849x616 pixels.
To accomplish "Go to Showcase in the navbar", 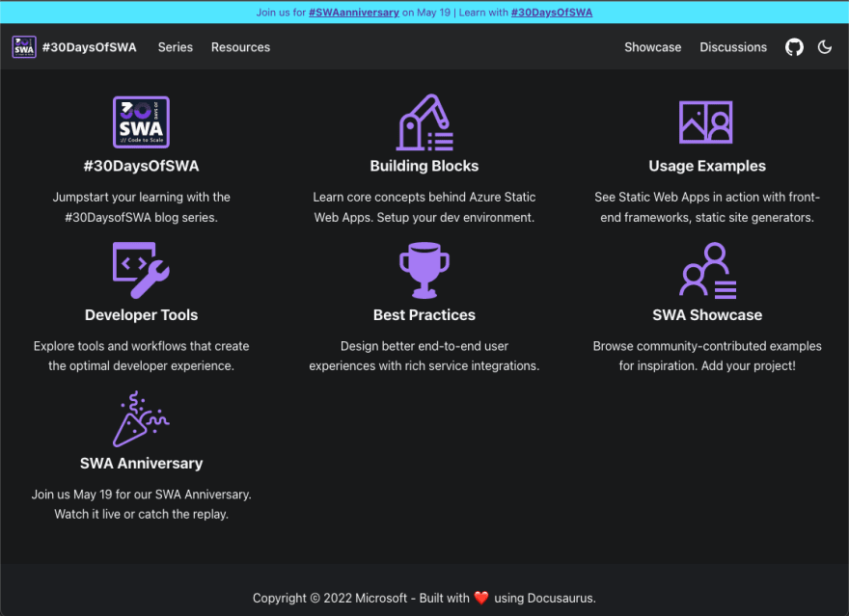I will 652,47.
